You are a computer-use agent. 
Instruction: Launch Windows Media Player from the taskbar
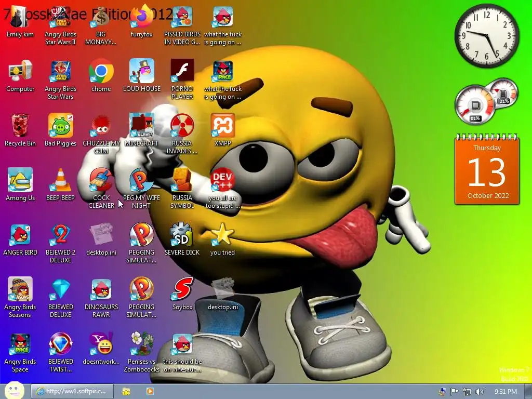pos(150,392)
